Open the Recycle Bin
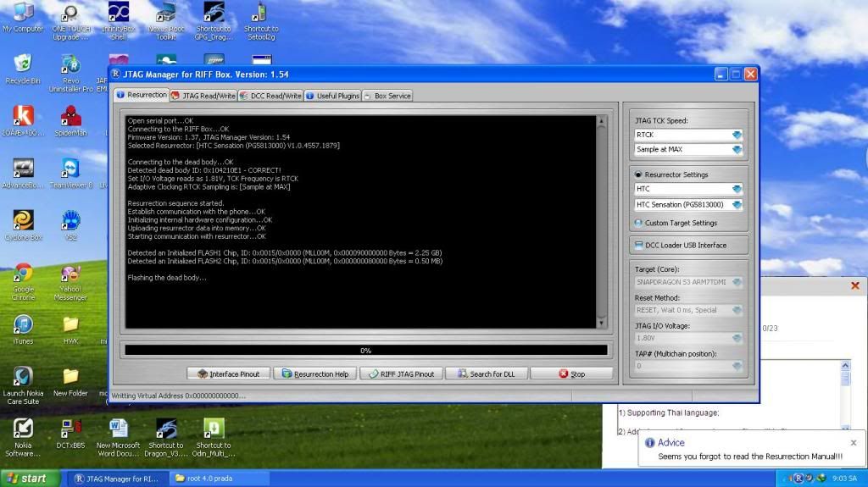868x487 pixels. tap(23, 69)
